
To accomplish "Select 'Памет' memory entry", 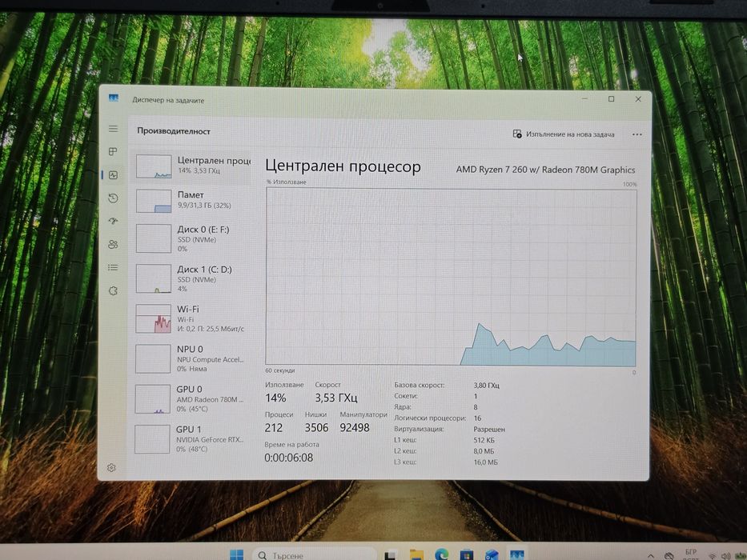I will pos(192,201).
